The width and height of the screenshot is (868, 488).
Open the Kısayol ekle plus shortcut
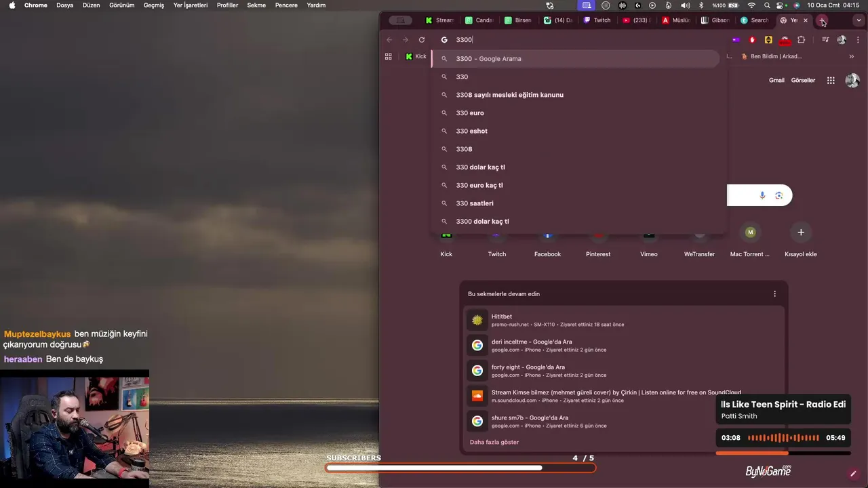[801, 232]
